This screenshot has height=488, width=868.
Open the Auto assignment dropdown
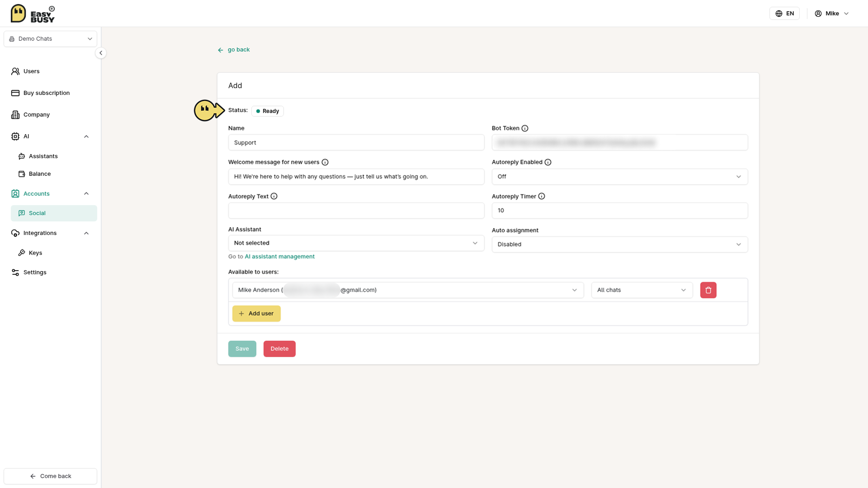click(619, 244)
